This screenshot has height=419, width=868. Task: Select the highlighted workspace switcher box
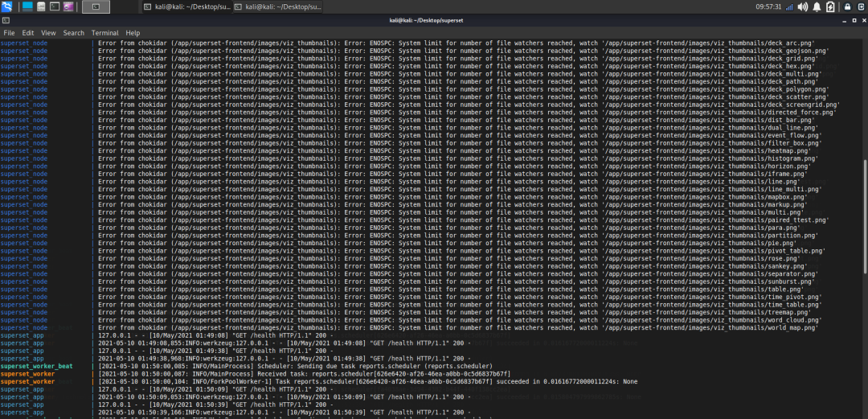(96, 6)
